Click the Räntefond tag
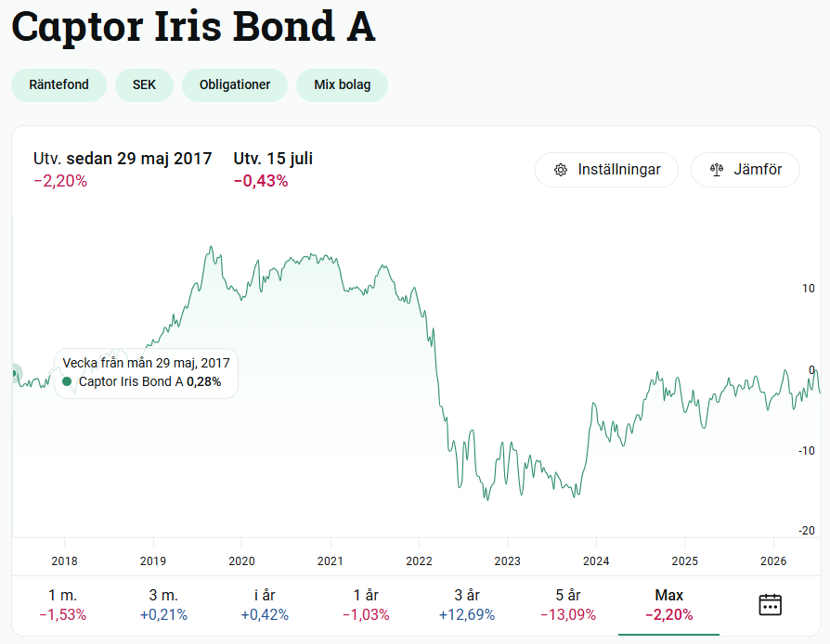Viewport: 830px width, 644px height. point(58,85)
